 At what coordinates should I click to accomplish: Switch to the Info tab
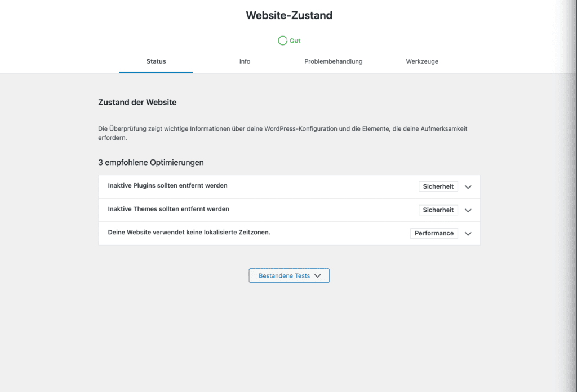245,61
